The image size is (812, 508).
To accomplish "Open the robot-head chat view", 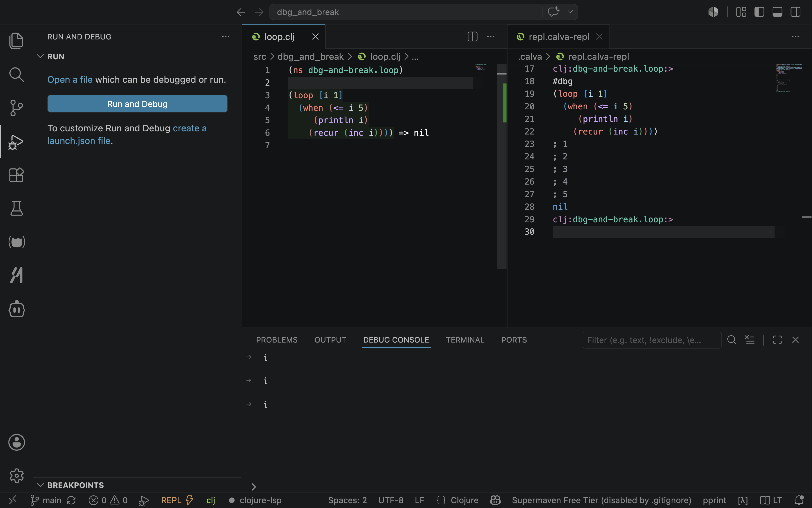I will (16, 309).
